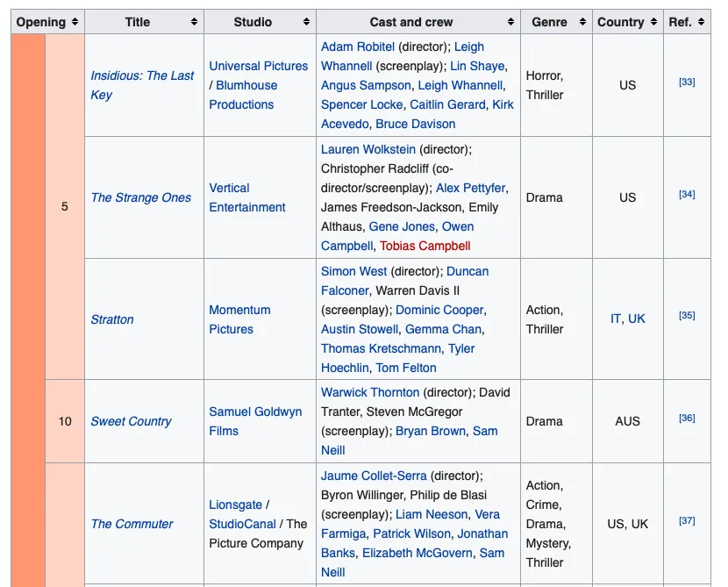Open Warwick Thornton director link
The width and height of the screenshot is (728, 587).
(370, 392)
